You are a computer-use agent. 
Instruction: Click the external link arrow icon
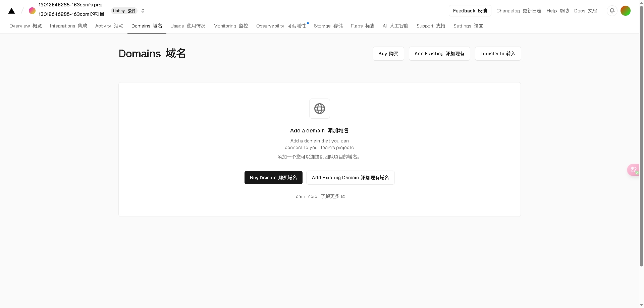343,196
